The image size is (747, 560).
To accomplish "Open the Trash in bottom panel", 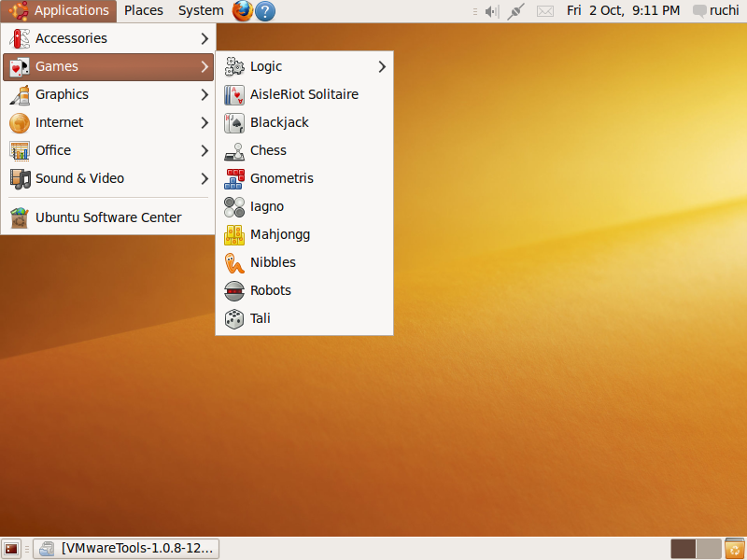I will click(735, 549).
